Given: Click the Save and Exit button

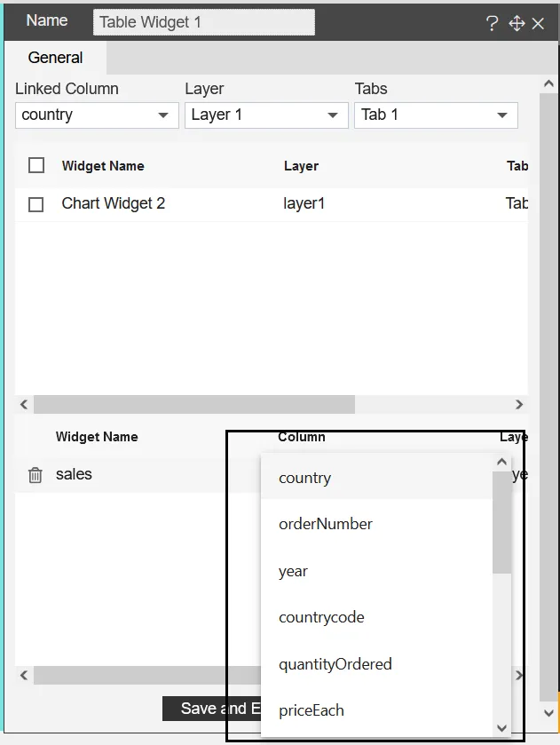Looking at the screenshot, I should [213, 709].
